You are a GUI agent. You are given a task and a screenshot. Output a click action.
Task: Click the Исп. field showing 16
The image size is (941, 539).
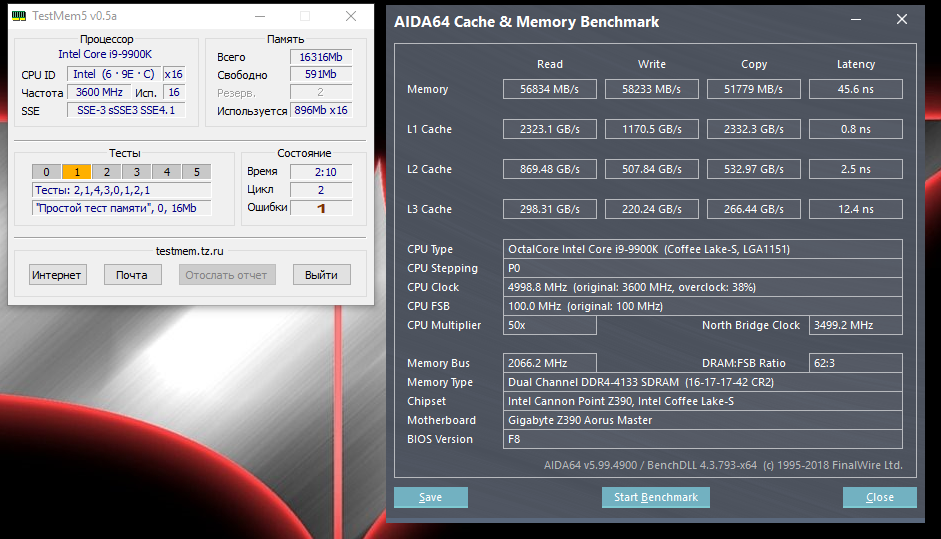[x=173, y=92]
